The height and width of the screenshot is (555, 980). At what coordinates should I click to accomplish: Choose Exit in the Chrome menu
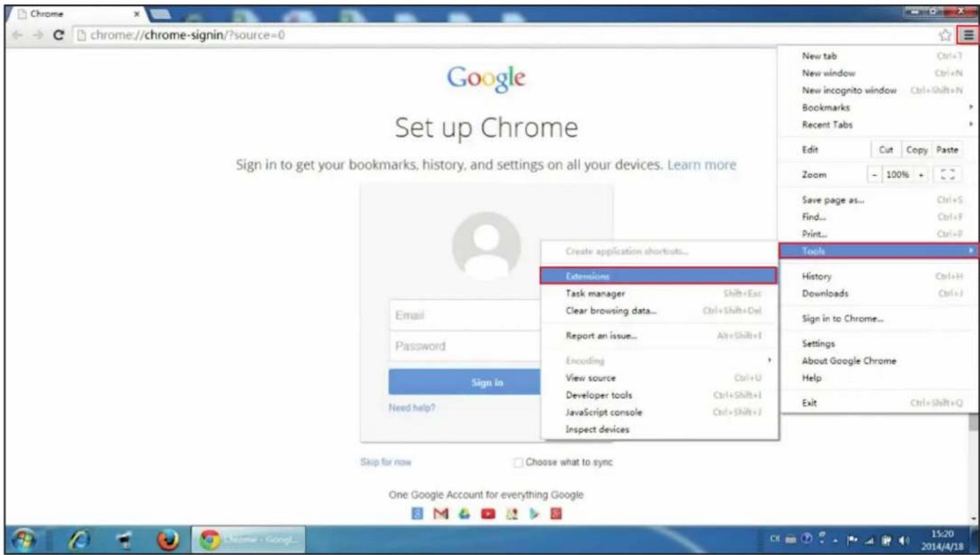click(879, 403)
